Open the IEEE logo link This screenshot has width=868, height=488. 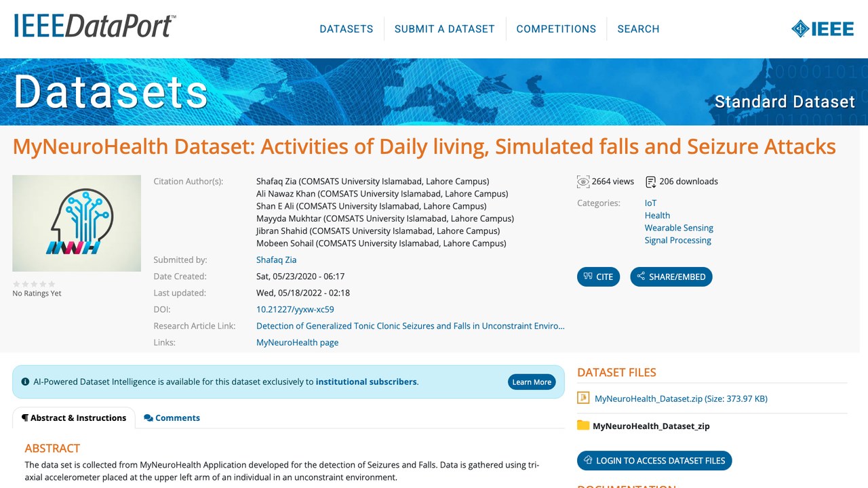click(x=823, y=28)
